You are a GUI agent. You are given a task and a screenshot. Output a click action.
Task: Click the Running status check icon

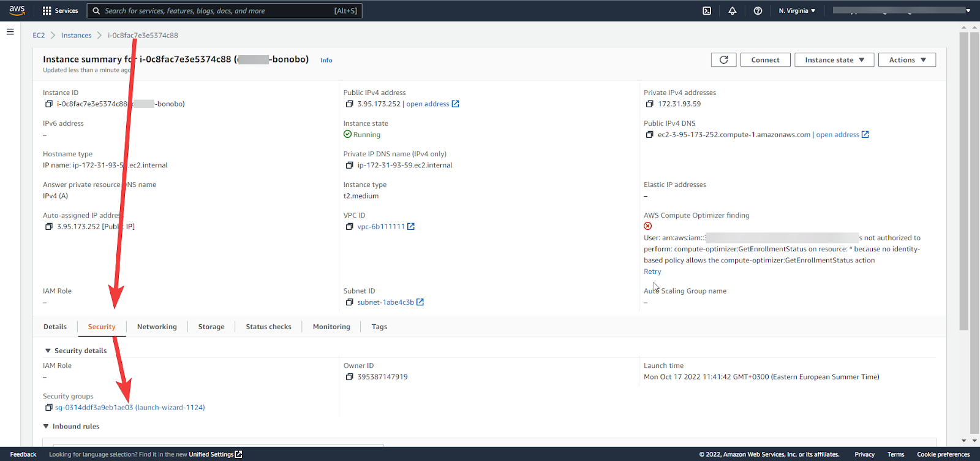(x=347, y=134)
